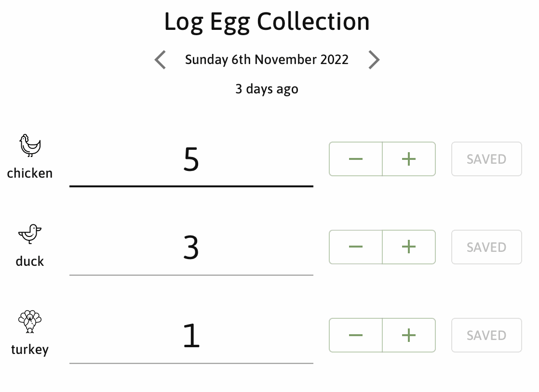Click the chicken icon
539x392 pixels.
[30, 145]
